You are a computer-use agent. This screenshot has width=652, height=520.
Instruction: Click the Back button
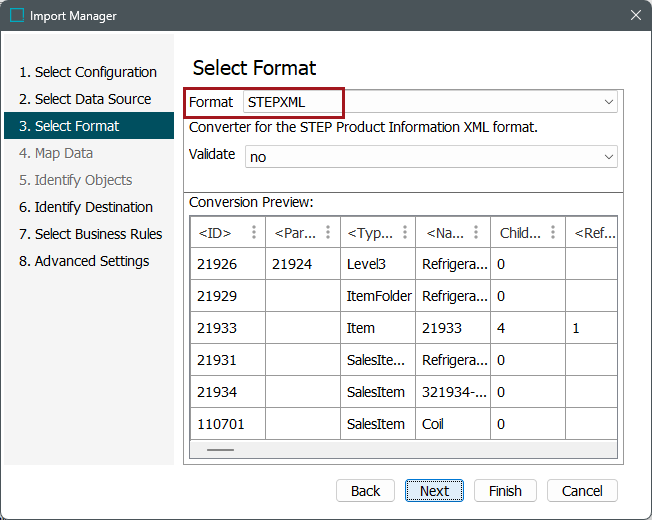(x=365, y=491)
